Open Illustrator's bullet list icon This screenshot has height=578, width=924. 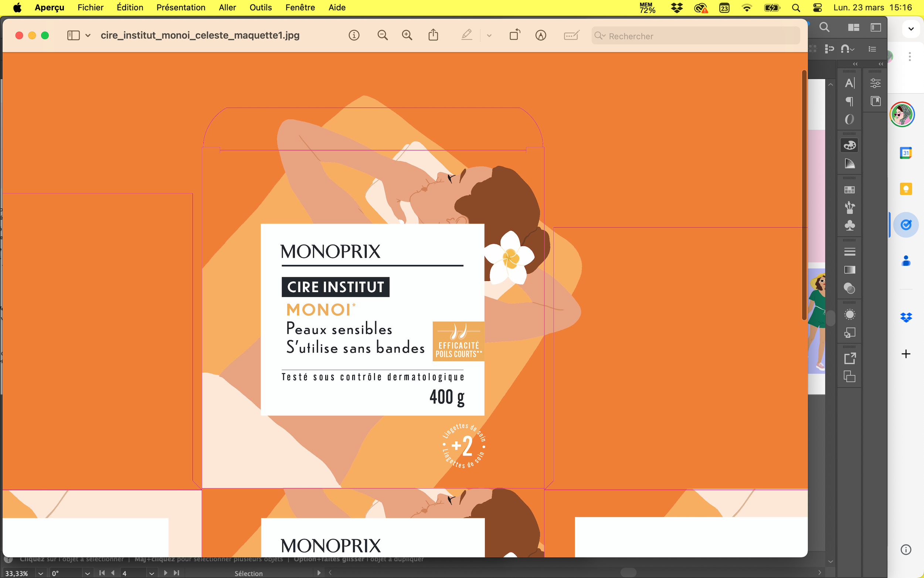872,49
